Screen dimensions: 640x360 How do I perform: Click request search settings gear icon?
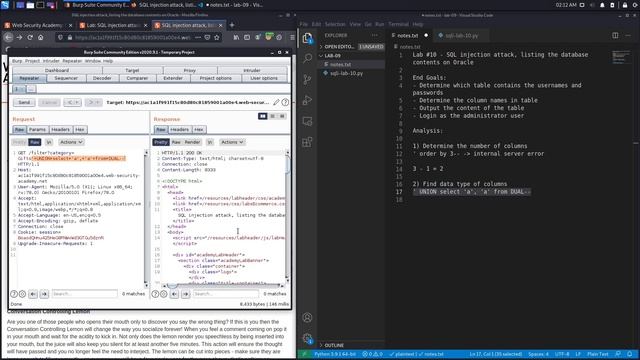pyautogui.click(x=22, y=294)
